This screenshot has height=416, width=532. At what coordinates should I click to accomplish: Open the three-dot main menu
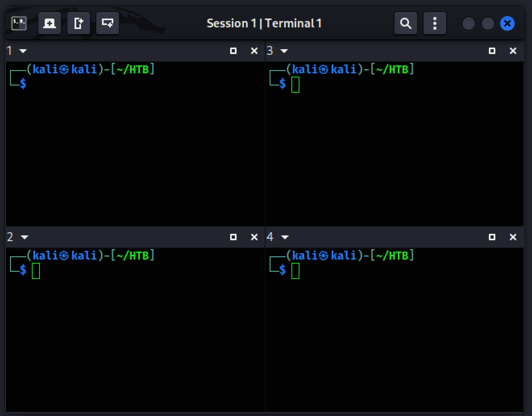[x=435, y=23]
